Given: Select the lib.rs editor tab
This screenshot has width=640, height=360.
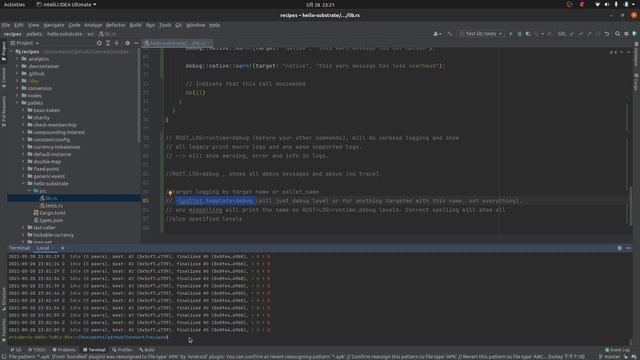Looking at the screenshot, I should pyautogui.click(x=177, y=43).
